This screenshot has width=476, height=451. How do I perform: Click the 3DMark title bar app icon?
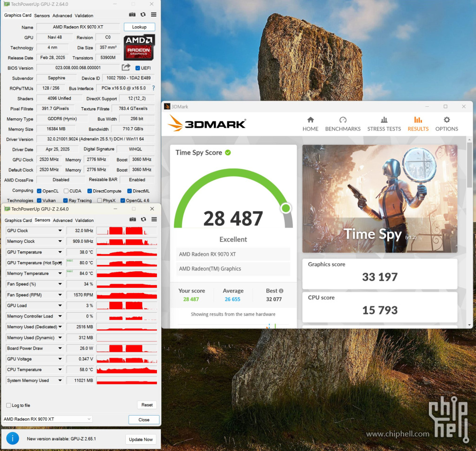tap(167, 106)
